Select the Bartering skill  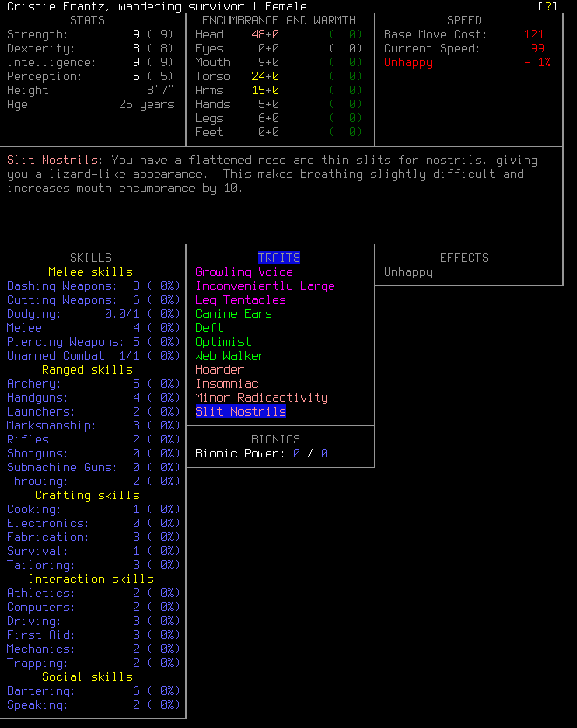click(93, 690)
